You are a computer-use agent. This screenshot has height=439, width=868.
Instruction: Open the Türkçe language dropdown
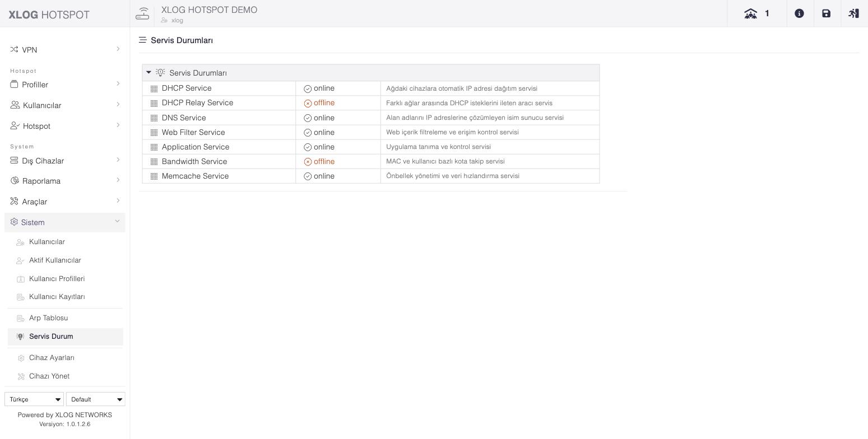point(34,399)
